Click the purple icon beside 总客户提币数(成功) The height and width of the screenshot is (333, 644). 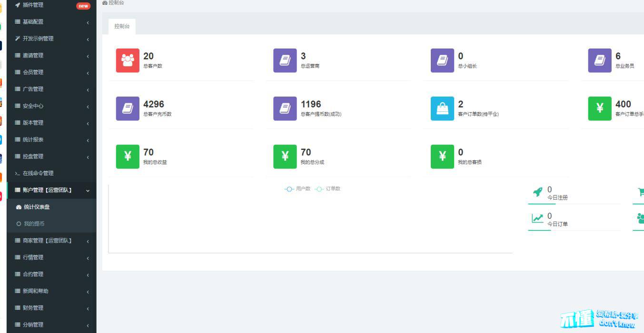285,108
